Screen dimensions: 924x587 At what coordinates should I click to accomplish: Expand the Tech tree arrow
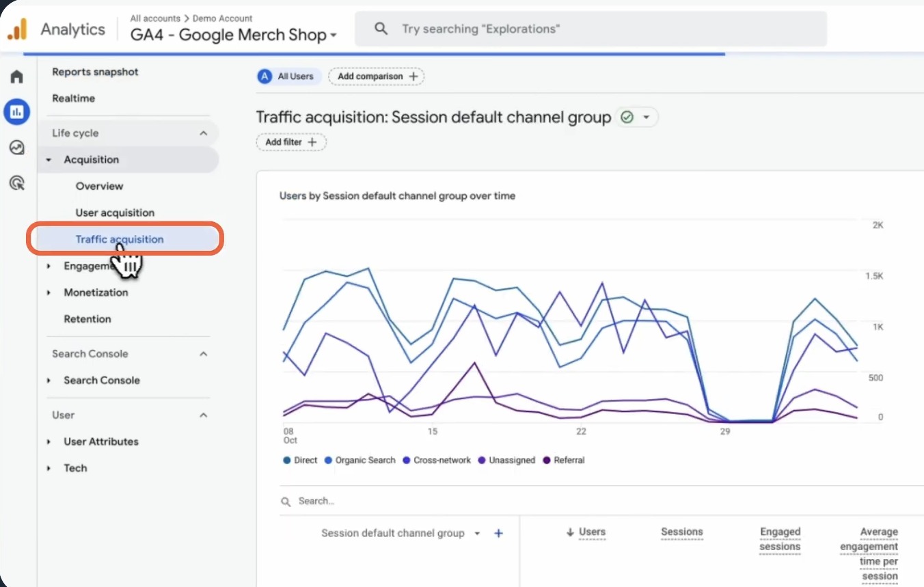(x=49, y=469)
